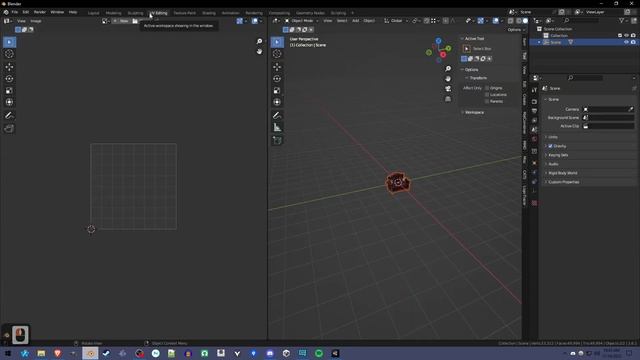Image resolution: width=640 pixels, height=360 pixels.
Task: Click the zoom magnifier in 3D viewport
Action: [448, 69]
